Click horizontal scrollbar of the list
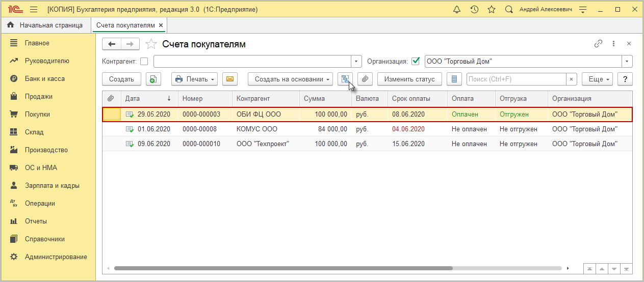 tap(283, 268)
